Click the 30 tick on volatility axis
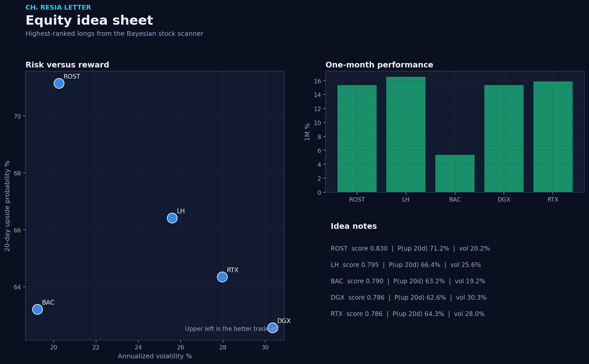This screenshot has height=364, width=589. tap(265, 348)
